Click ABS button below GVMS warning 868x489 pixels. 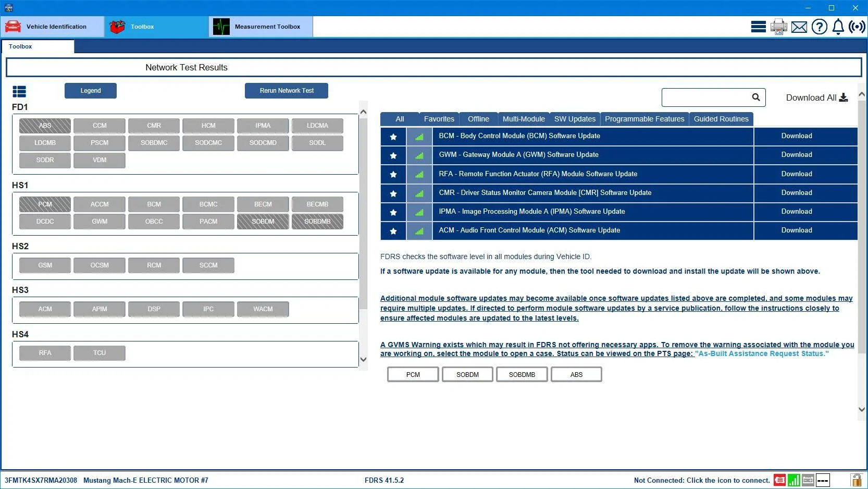pos(576,375)
